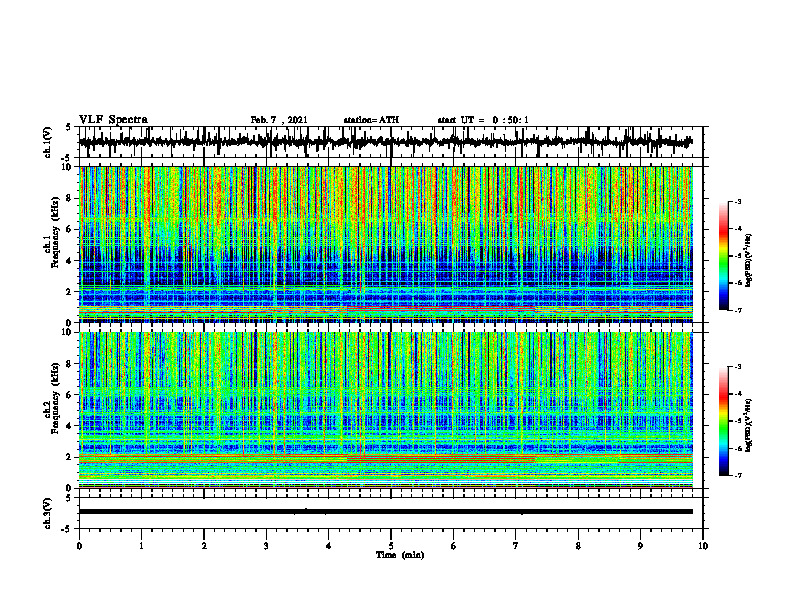This screenshot has height=612, width=792.
Task: Click the ch.3 flat voltage trace
Action: coord(385,512)
